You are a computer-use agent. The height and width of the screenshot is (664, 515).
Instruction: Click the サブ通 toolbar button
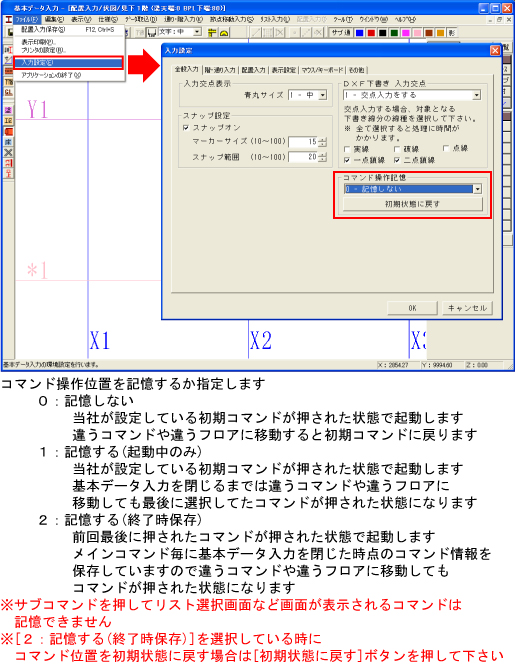(x=341, y=33)
